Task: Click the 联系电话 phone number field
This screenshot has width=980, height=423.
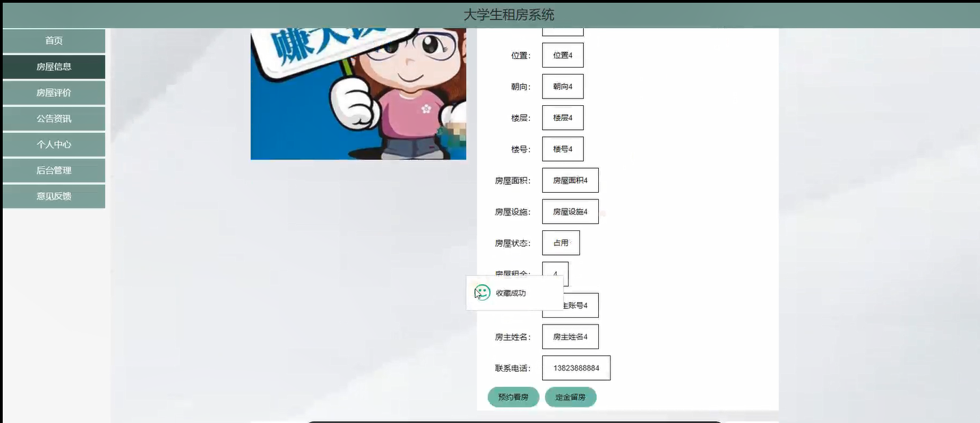Action: point(576,368)
